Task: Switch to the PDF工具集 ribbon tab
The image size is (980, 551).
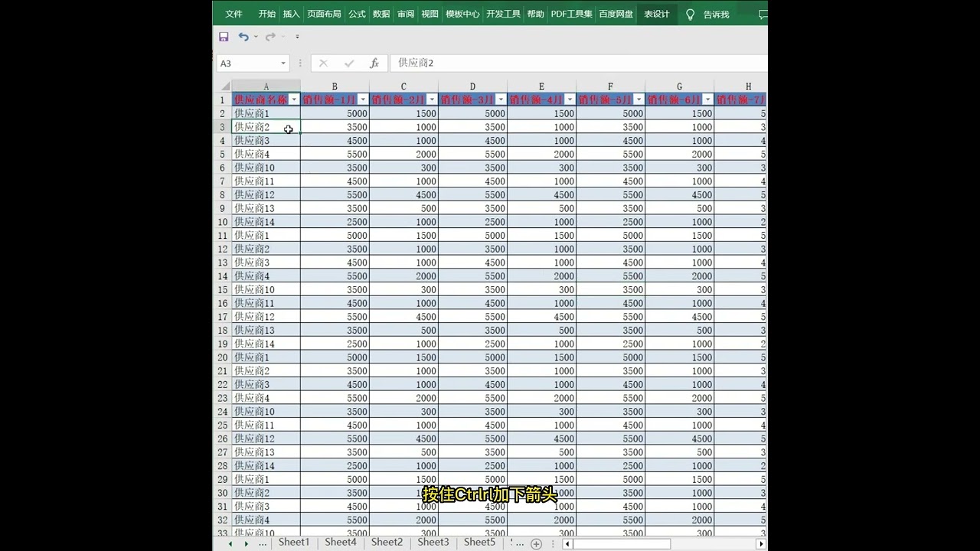Action: click(571, 14)
